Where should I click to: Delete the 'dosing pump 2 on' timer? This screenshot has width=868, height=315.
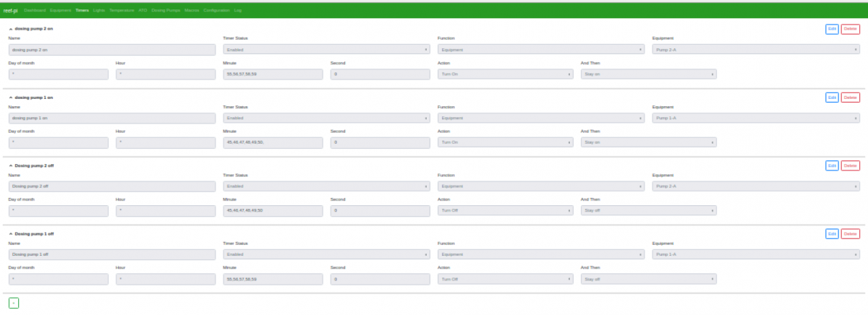851,29
